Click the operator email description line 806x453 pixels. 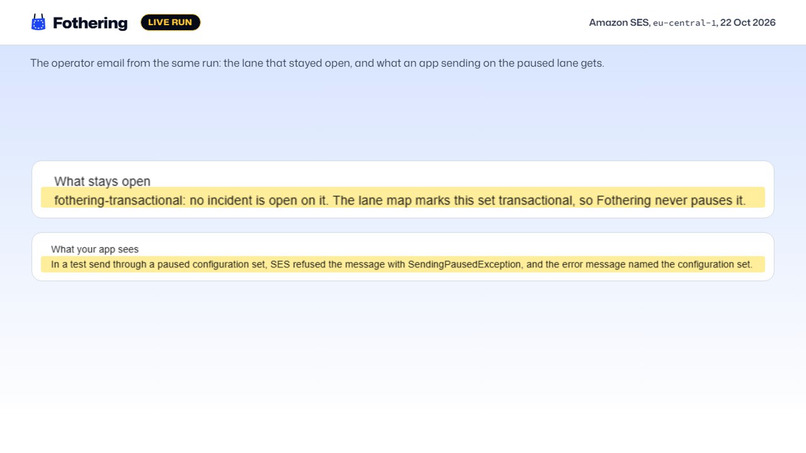[317, 63]
